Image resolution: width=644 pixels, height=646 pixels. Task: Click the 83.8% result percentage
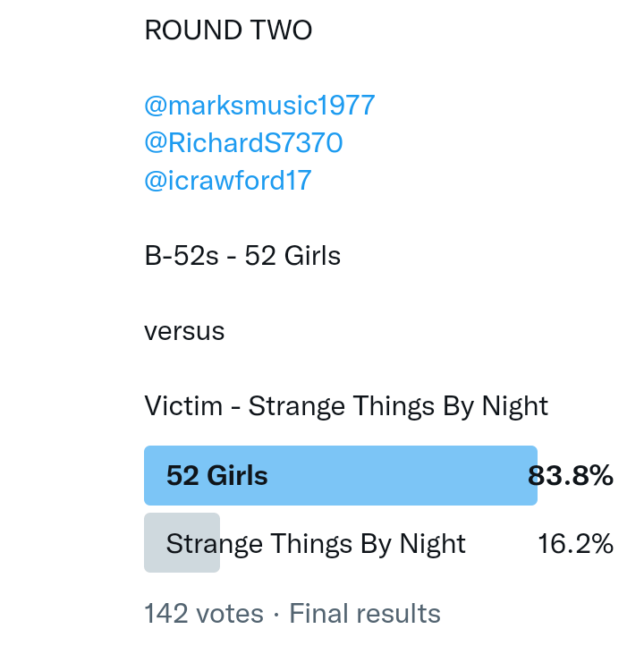point(571,475)
